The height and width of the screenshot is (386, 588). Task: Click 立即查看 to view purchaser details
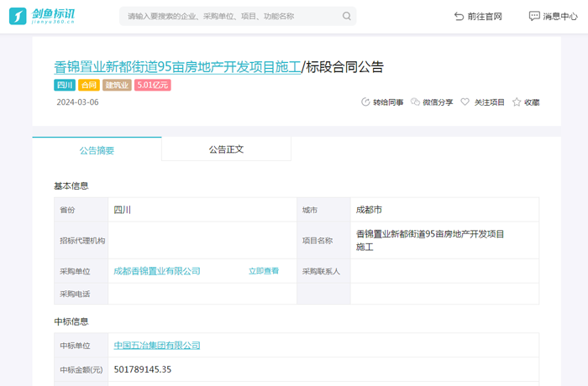click(264, 271)
